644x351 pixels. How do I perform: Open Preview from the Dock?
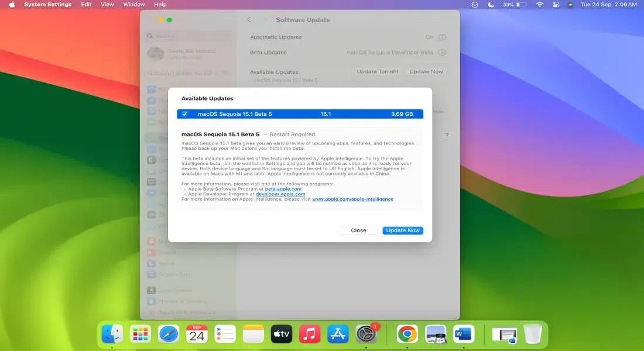pyautogui.click(x=436, y=334)
